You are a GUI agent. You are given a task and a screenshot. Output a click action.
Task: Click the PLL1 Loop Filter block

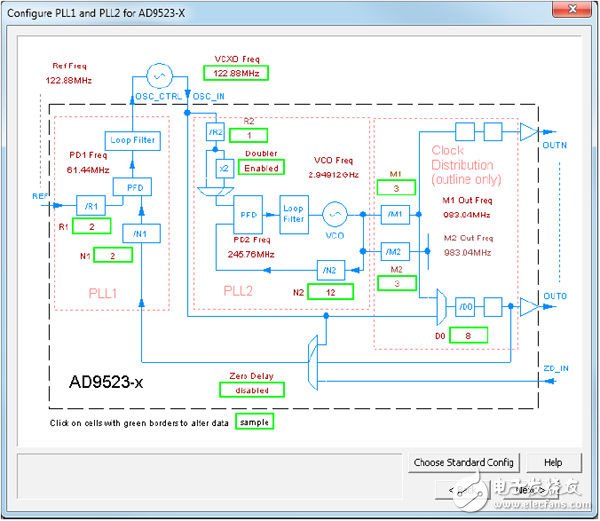pos(132,140)
